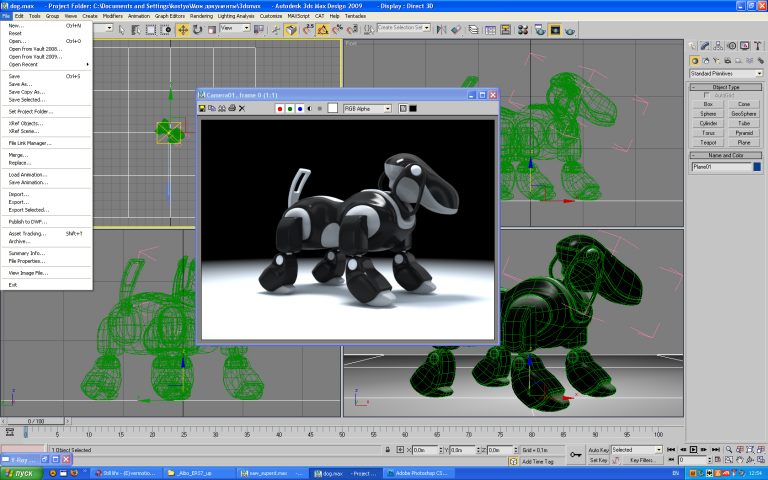Open Schematic View from main toolbar
Screen dimensions: 768x480
pyautogui.click(x=505, y=30)
